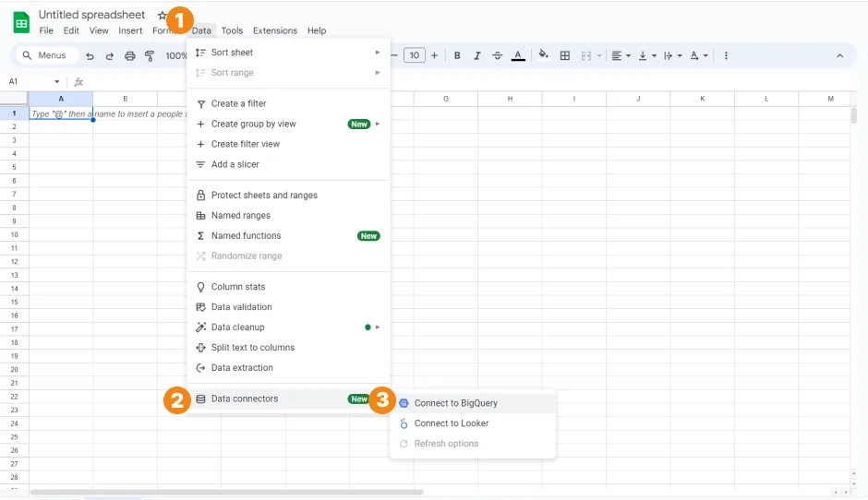Open the Text color picker
868x500 pixels.
[518, 55]
